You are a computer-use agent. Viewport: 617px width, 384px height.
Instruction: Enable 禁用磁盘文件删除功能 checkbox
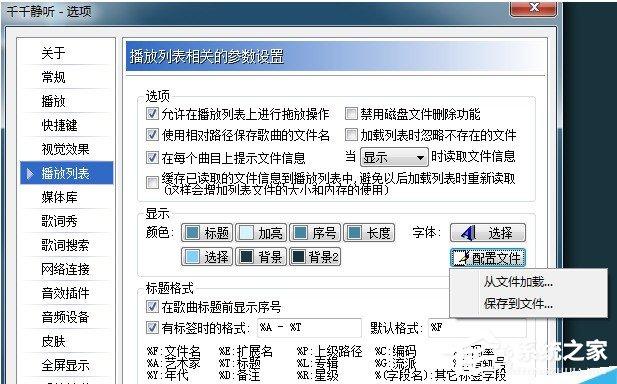pyautogui.click(x=351, y=114)
